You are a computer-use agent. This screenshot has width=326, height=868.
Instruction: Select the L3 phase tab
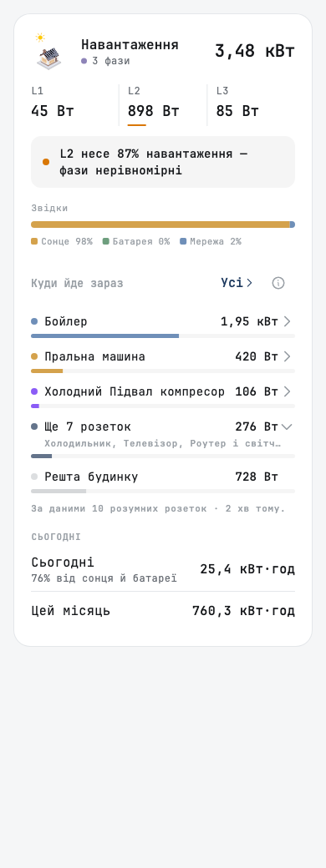tap(251, 103)
